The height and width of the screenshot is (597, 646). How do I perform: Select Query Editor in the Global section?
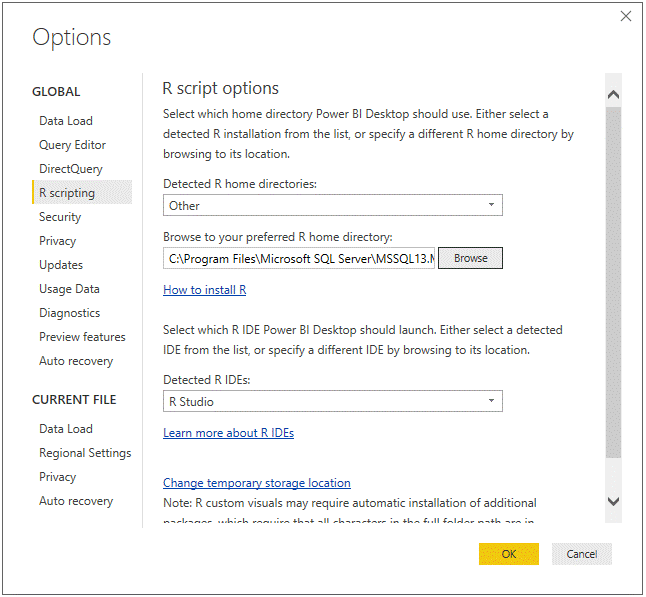tap(72, 145)
